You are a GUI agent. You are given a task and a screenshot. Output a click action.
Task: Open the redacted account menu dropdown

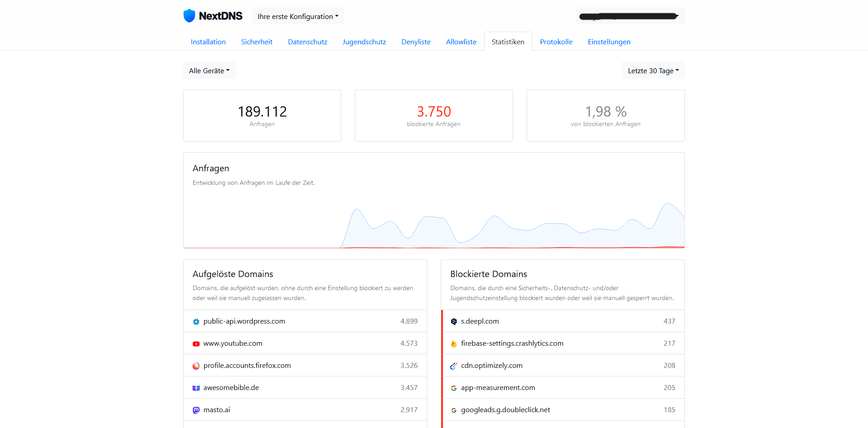(630, 16)
